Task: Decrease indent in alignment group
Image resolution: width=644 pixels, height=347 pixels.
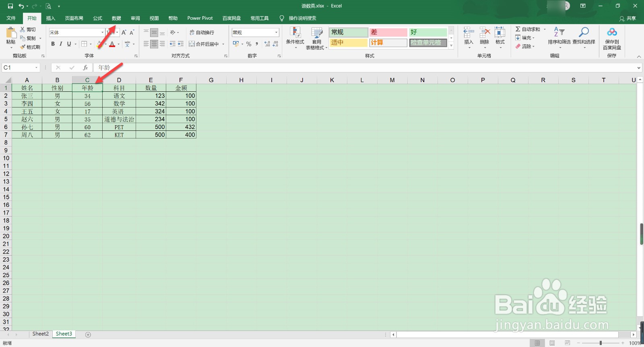Action: (173, 44)
